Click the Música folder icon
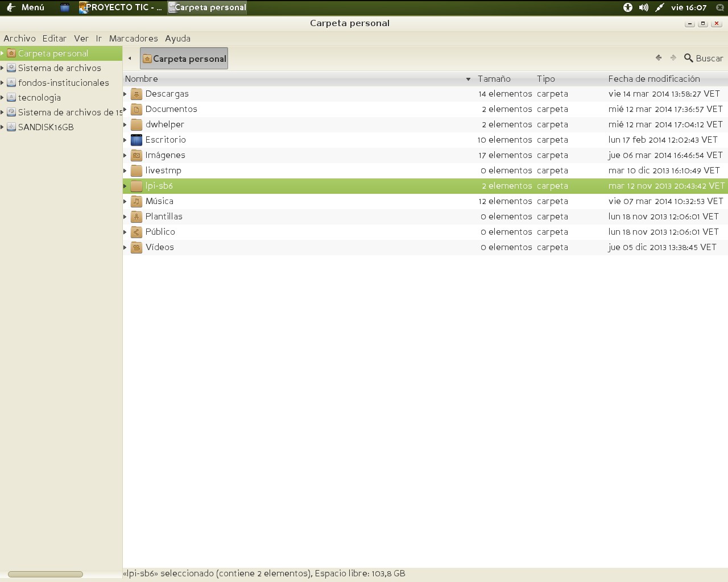 pos(136,201)
